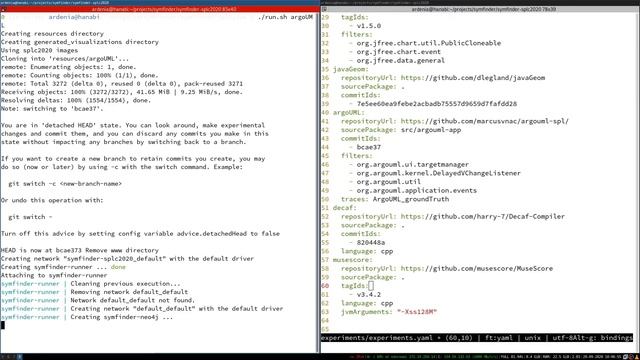Click 'Creating resources directory' line
640x360 pixels.
click(52, 34)
